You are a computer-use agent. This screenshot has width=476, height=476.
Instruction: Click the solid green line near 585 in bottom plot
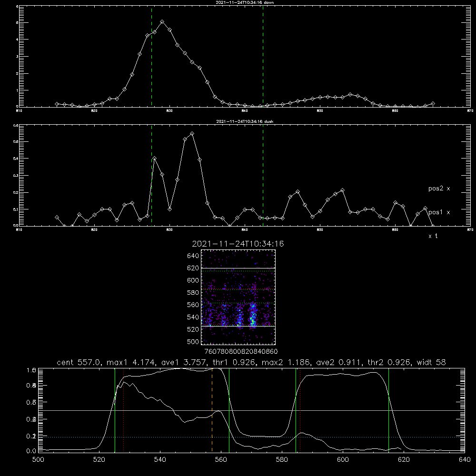click(x=296, y=410)
